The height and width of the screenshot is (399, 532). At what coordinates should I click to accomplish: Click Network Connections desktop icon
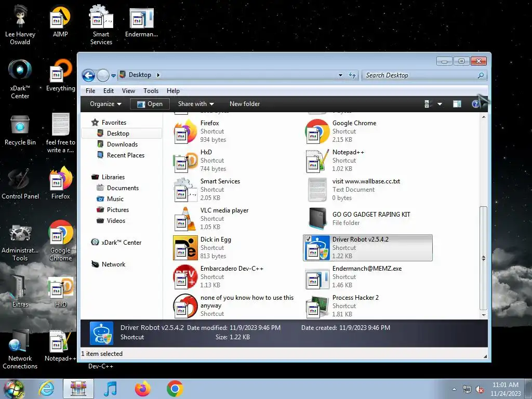click(x=20, y=350)
